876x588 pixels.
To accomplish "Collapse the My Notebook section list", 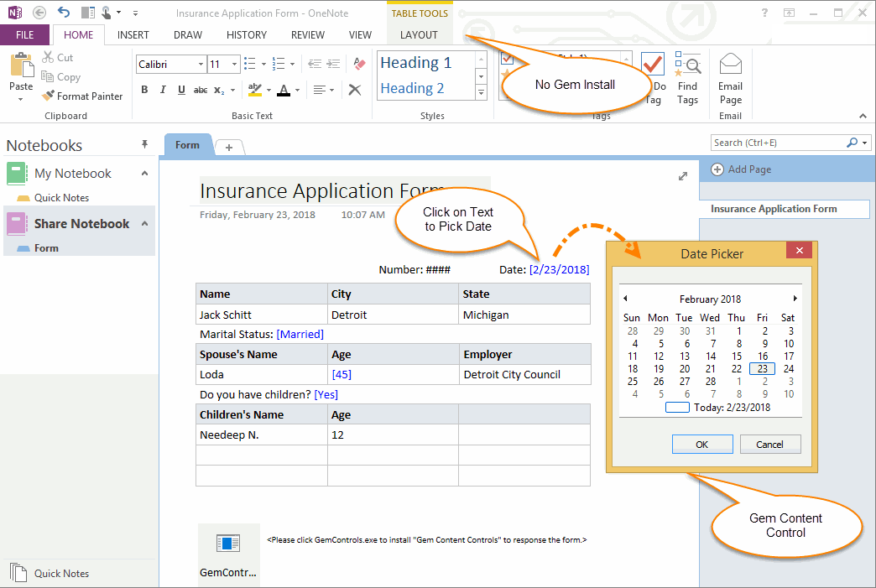I will tap(144, 173).
